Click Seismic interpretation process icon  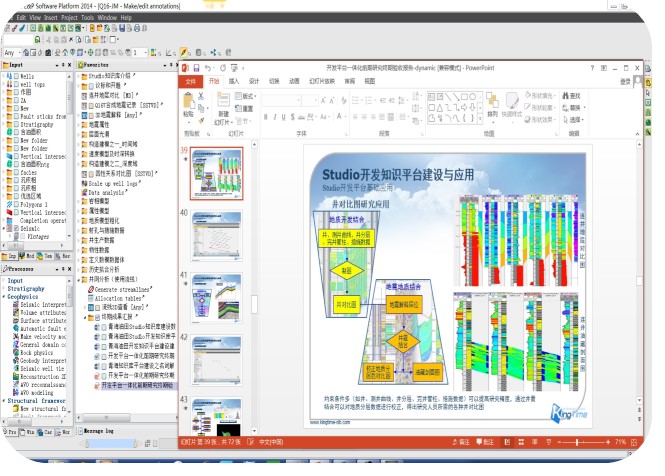pyautogui.click(x=16, y=305)
